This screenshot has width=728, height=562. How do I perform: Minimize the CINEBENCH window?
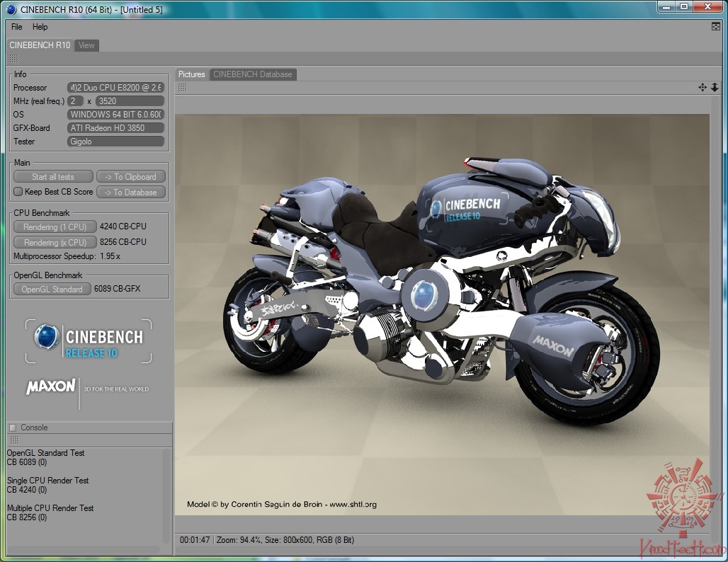(667, 6)
